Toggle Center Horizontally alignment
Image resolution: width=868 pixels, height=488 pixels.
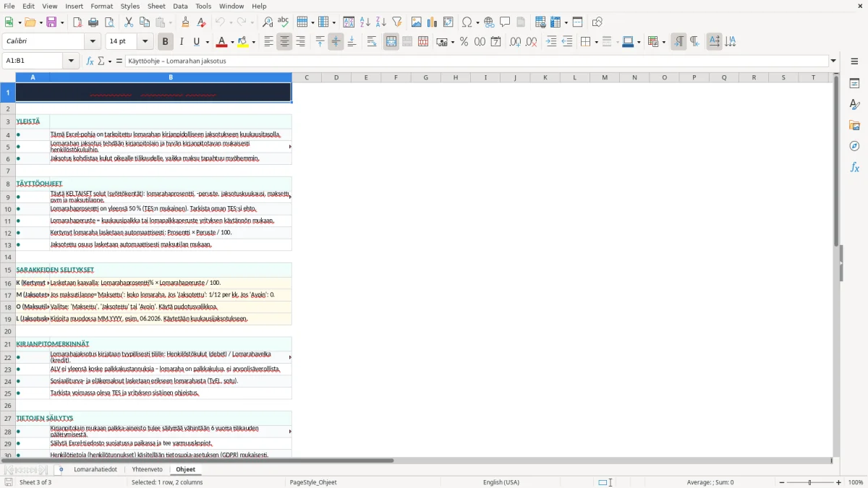pos(284,42)
